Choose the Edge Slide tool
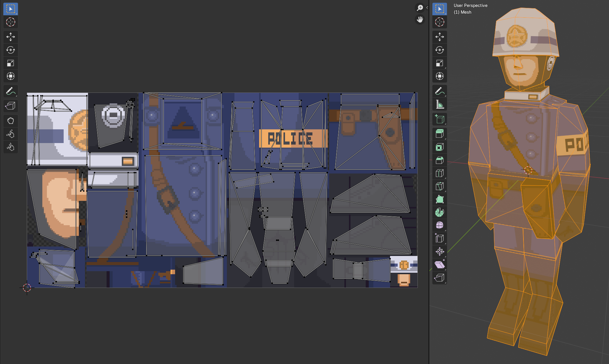609x364 pixels. [440, 239]
